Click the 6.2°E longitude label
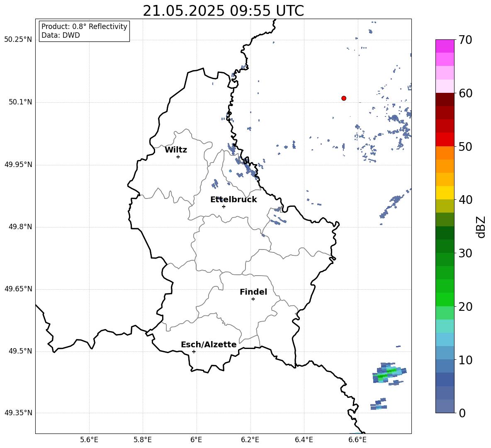 [250, 440]
